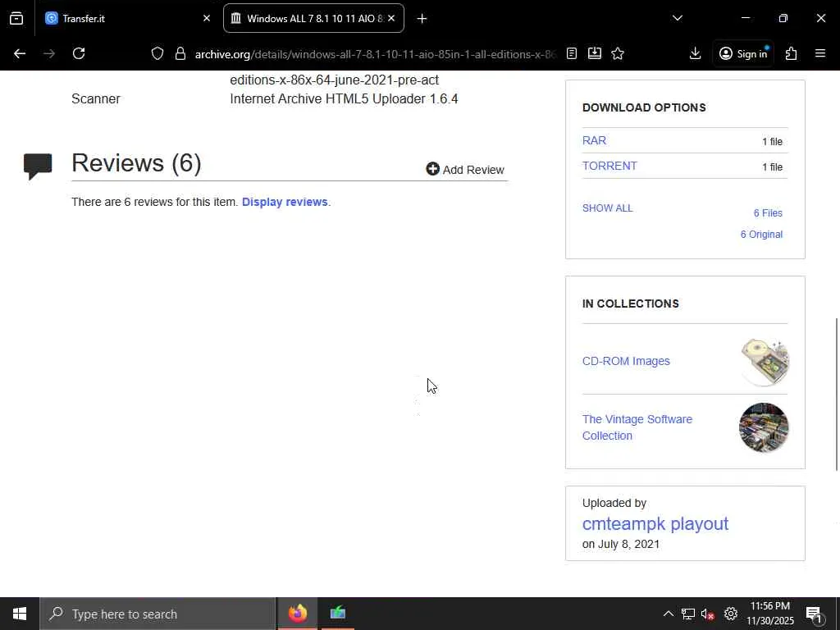Open the tracking protection shield
Image resolution: width=840 pixels, height=630 pixels.
tap(157, 53)
